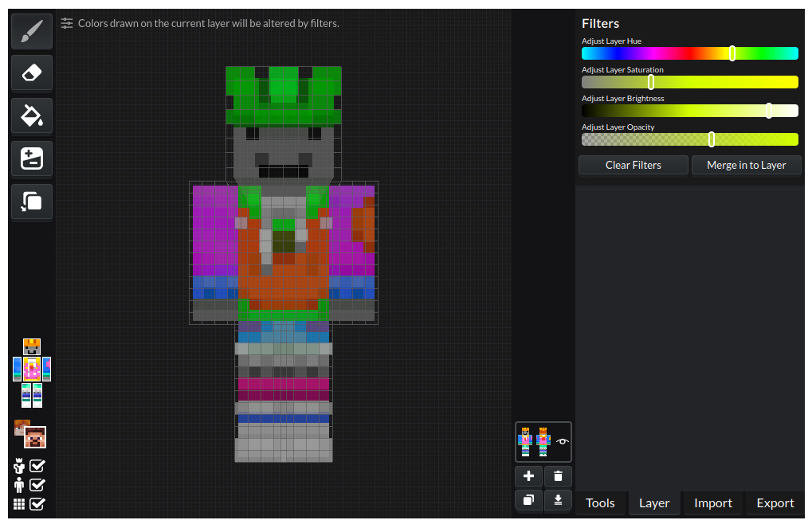Click the Clear Filters button
The width and height of the screenshot is (812, 524).
[633, 165]
